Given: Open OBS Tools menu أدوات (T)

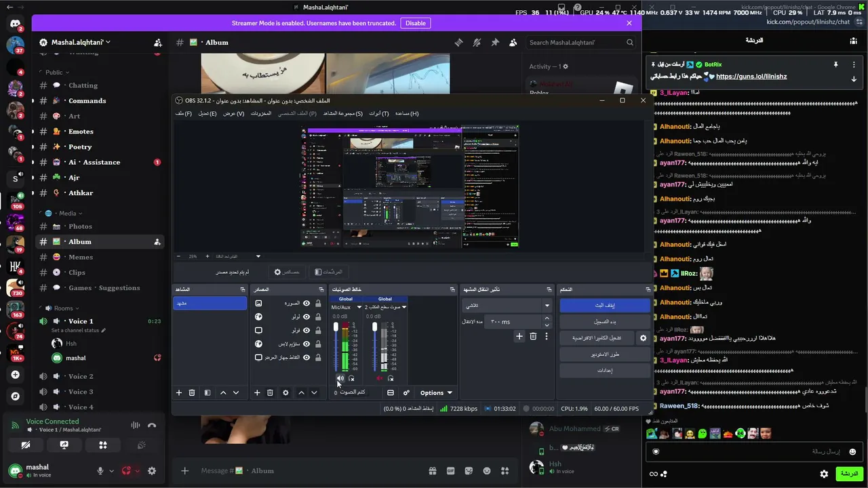Looking at the screenshot, I should tap(379, 113).
